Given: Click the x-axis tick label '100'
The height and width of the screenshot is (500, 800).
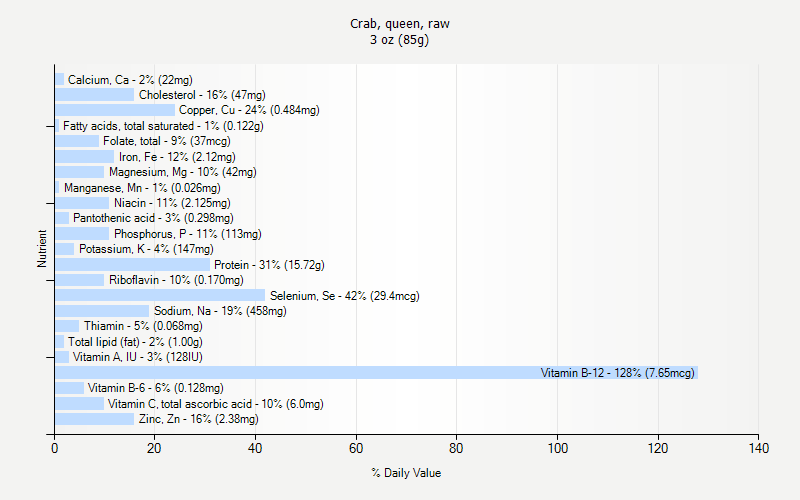Looking at the screenshot, I should [x=557, y=448].
